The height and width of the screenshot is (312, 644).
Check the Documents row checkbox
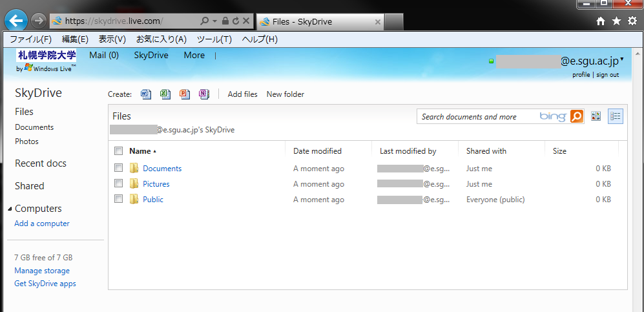(119, 167)
